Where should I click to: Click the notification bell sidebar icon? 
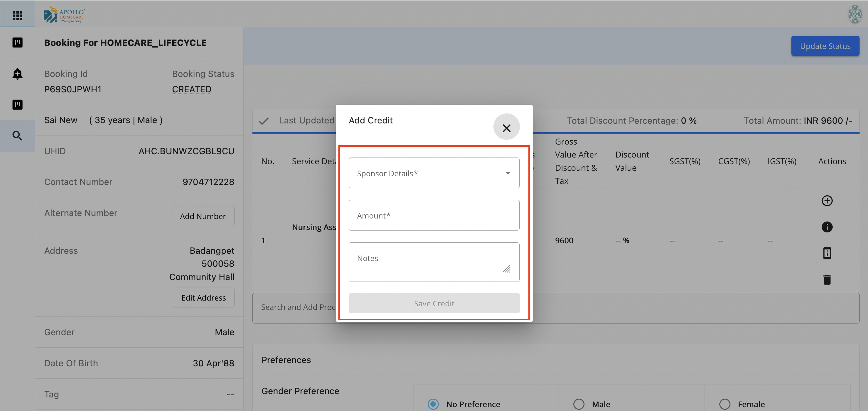tap(17, 74)
